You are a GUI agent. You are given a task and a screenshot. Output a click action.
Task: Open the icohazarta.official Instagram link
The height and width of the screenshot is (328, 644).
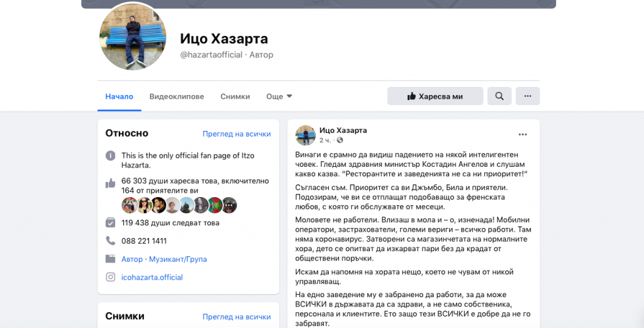tap(152, 277)
